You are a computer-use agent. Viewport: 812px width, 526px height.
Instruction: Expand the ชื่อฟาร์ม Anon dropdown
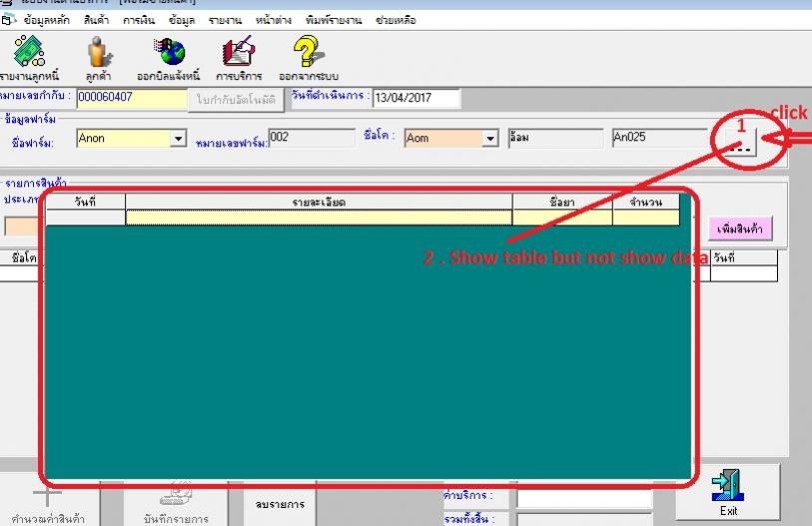tap(178, 138)
